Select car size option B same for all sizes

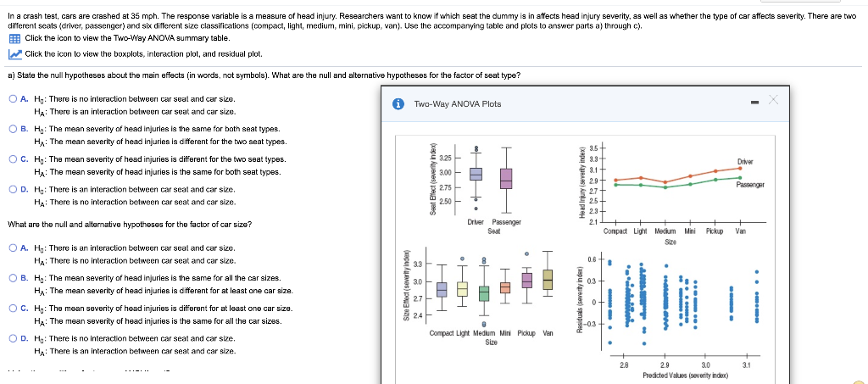14,278
